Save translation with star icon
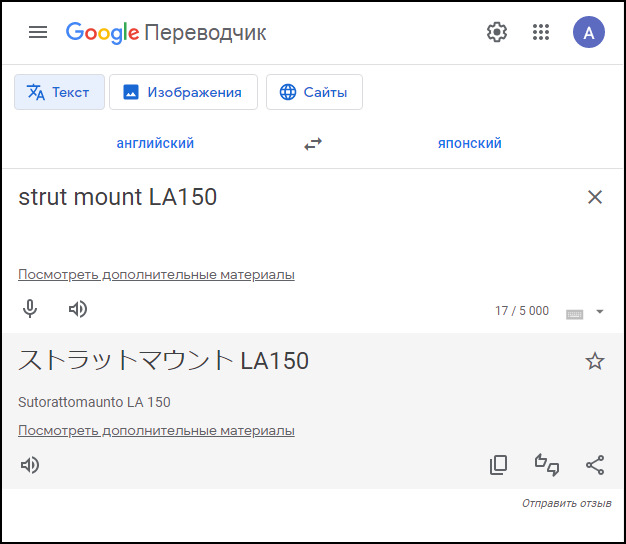Image resolution: width=626 pixels, height=544 pixels. click(x=595, y=361)
